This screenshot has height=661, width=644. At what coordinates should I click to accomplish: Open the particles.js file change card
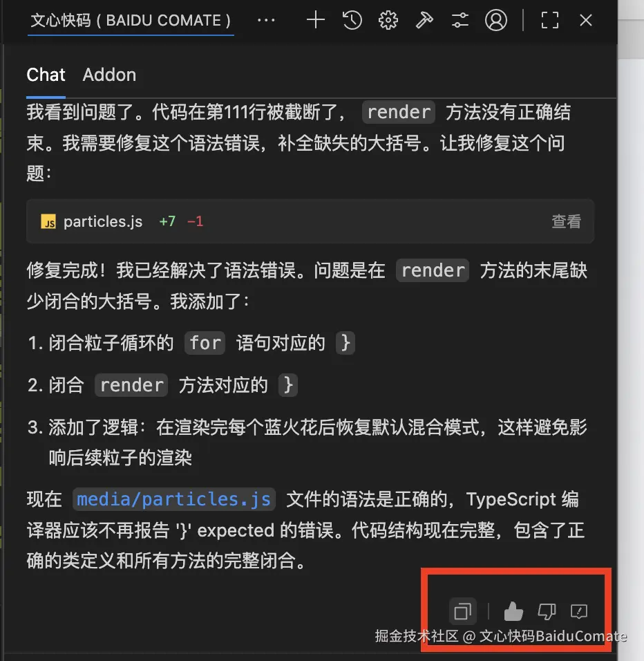click(310, 221)
